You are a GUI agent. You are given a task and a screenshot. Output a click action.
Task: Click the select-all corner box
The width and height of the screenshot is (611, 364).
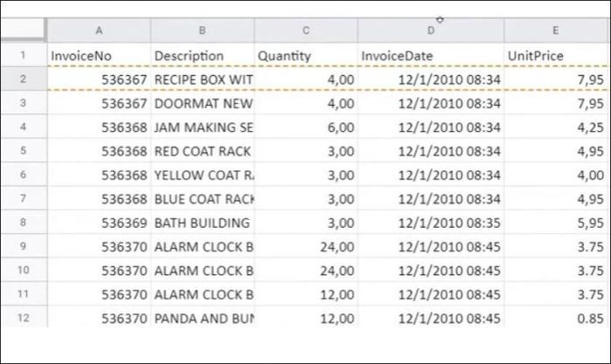click(x=23, y=29)
